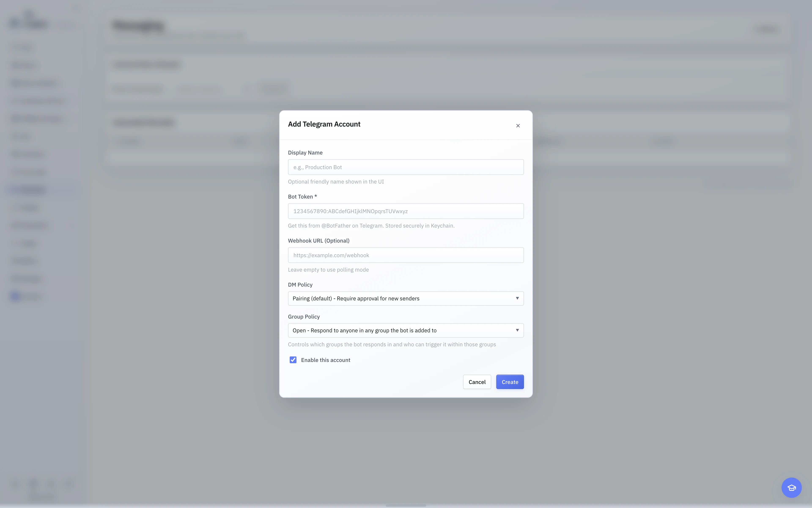Expand the Group Policy dropdown
This screenshot has width=812, height=508.
[406, 330]
